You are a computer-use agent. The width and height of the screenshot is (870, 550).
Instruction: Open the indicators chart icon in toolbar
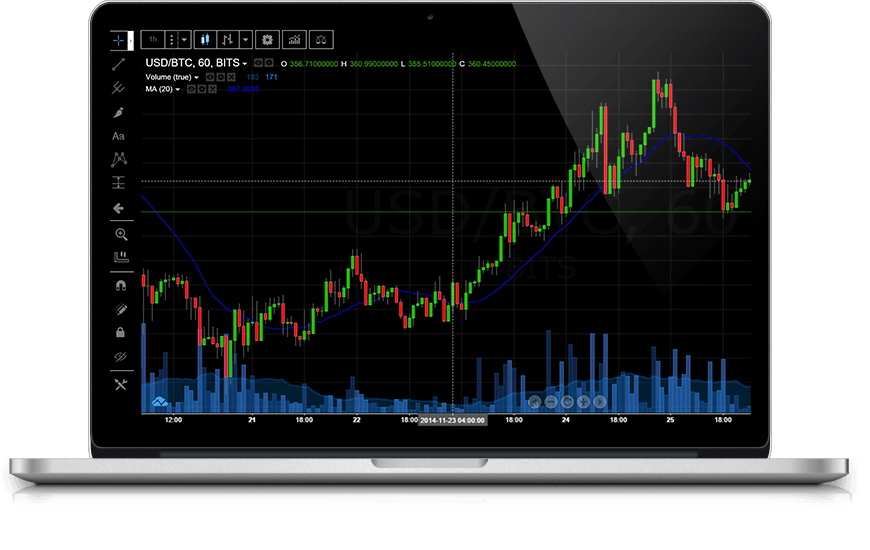[295, 40]
